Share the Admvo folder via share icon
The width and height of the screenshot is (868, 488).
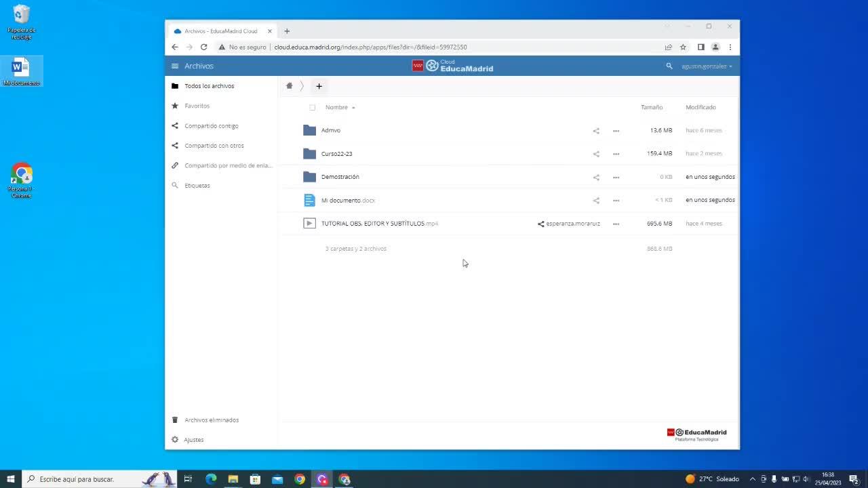pos(596,131)
